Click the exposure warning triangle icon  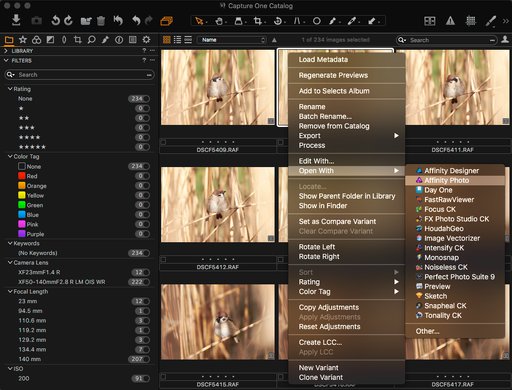(450, 21)
